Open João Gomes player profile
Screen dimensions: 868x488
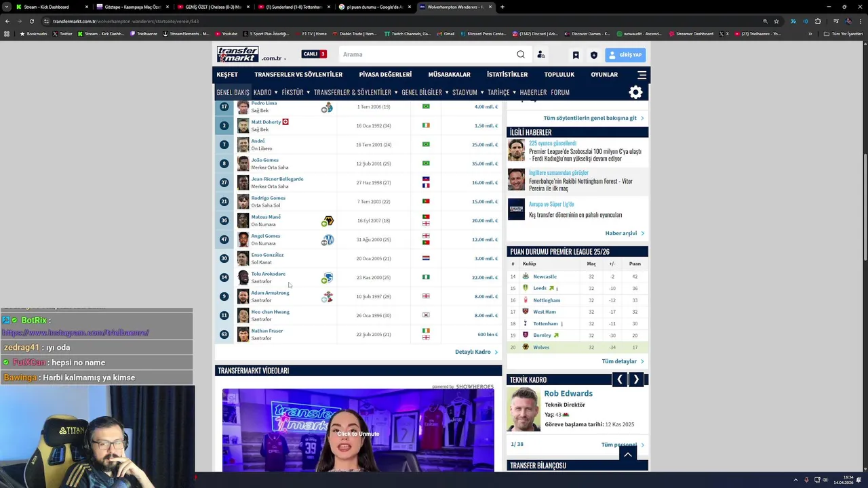264,160
